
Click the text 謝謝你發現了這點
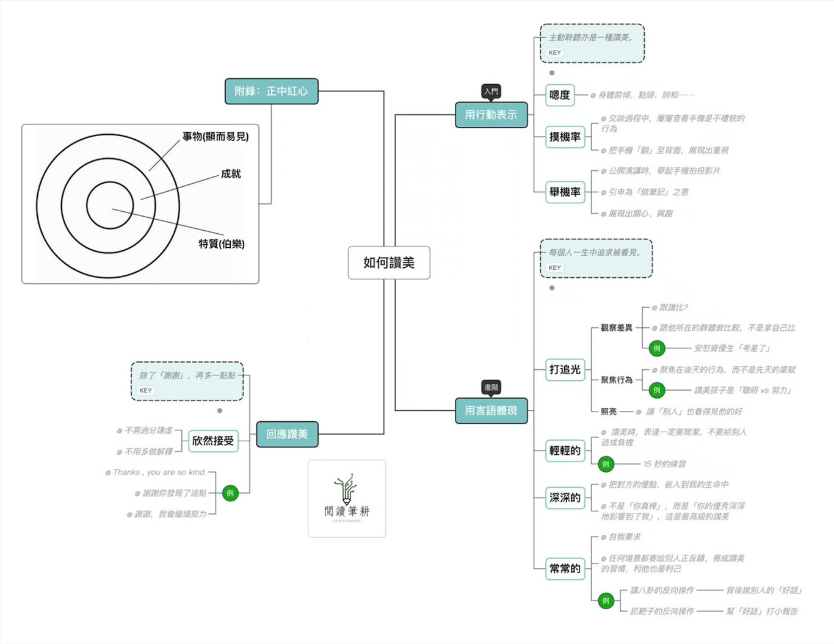coord(174,493)
